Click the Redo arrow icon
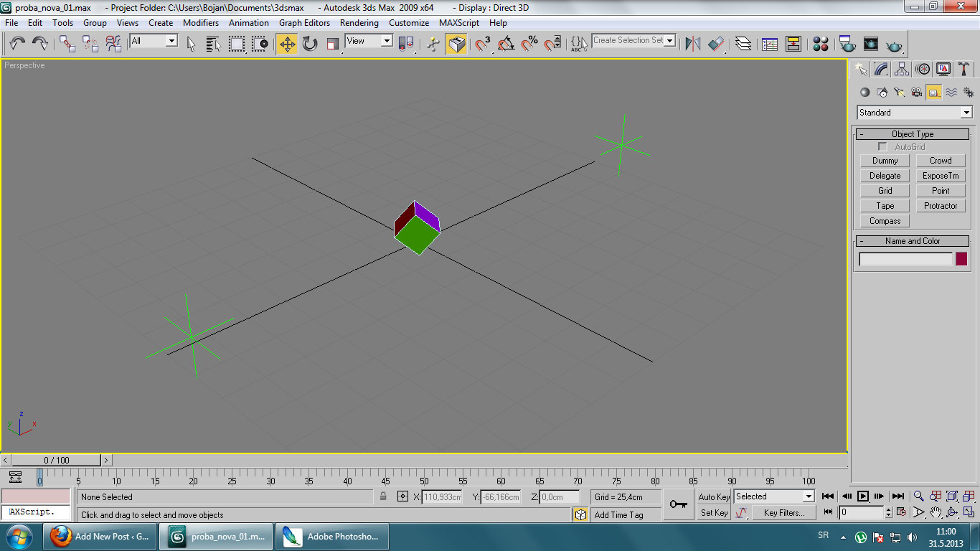The width and height of the screenshot is (980, 551). 40,44
